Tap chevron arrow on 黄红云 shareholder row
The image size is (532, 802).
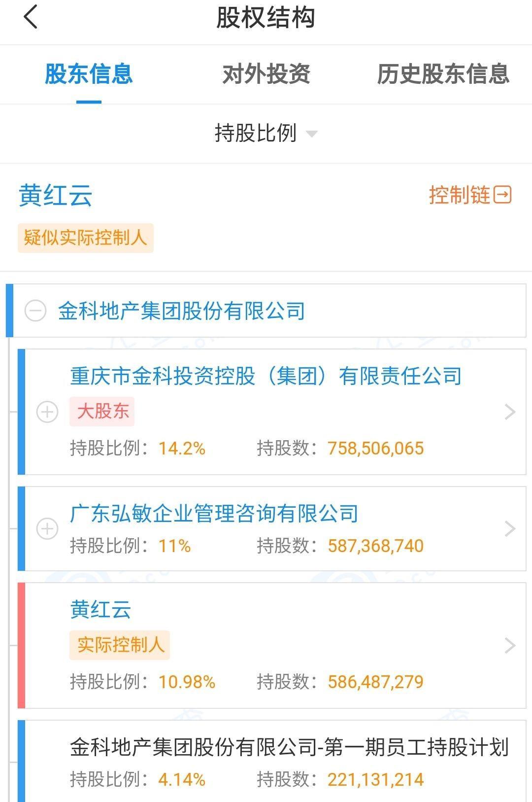[510, 645]
